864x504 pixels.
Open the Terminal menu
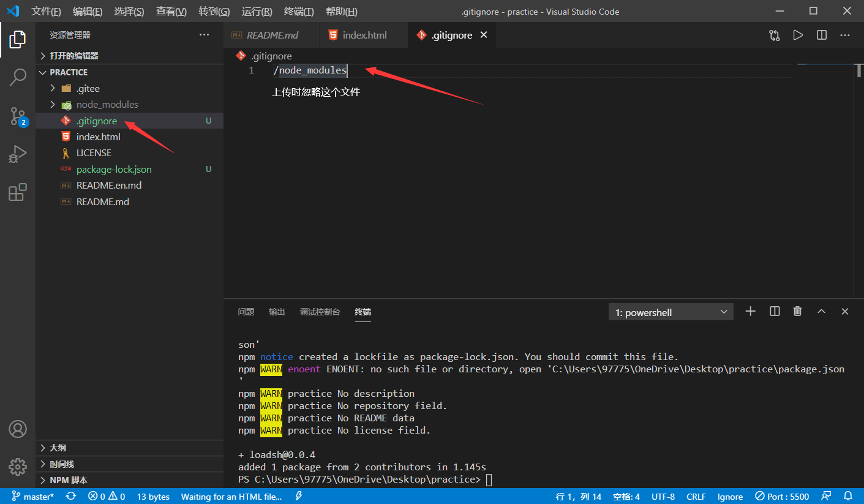click(x=299, y=12)
